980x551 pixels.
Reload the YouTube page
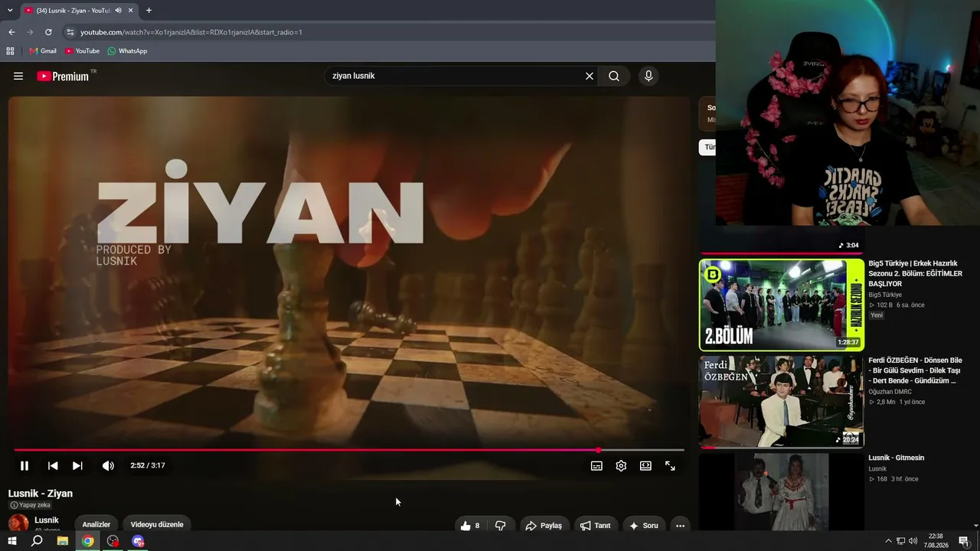48,32
